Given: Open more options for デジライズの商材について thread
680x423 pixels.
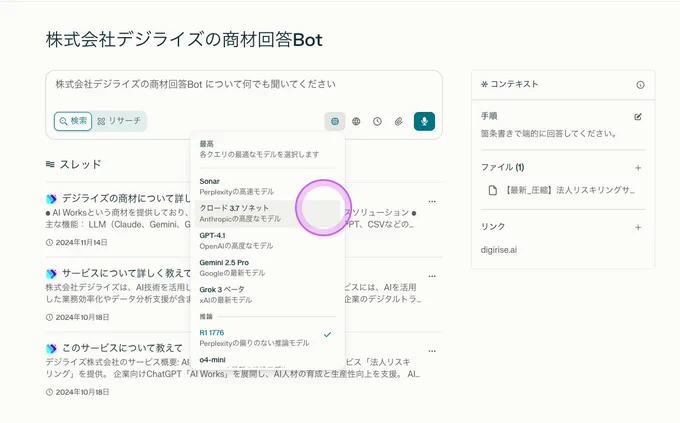Looking at the screenshot, I should pos(432,201).
